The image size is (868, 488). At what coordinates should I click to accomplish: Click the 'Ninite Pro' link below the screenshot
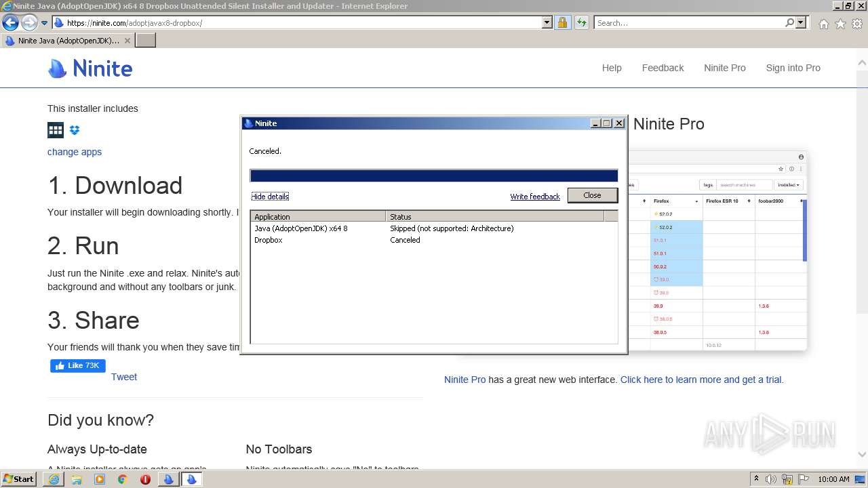465,380
